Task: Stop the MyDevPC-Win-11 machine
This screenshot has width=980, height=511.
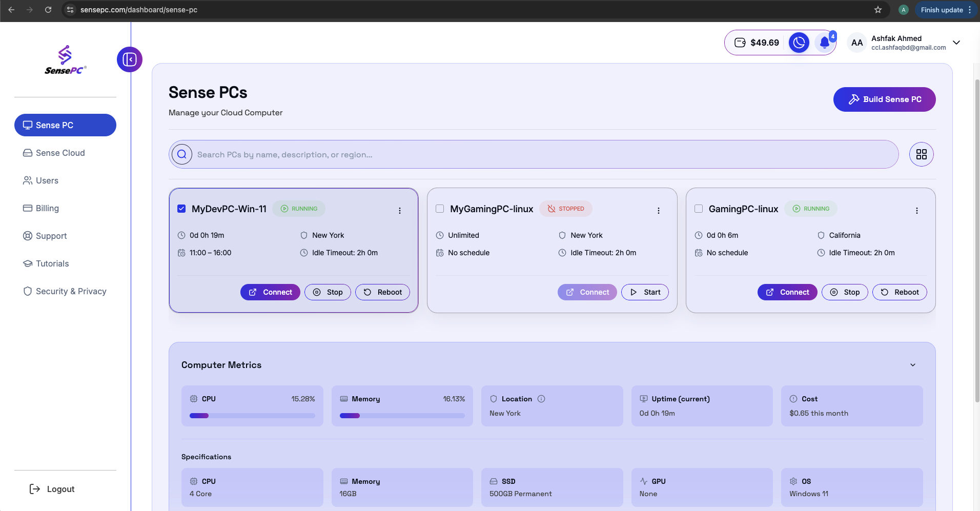Action: (x=328, y=292)
